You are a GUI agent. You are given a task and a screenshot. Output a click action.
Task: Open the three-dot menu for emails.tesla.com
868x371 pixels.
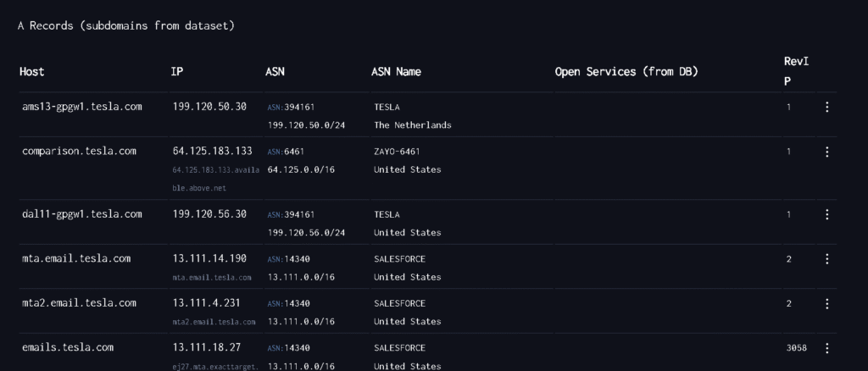[826, 348]
